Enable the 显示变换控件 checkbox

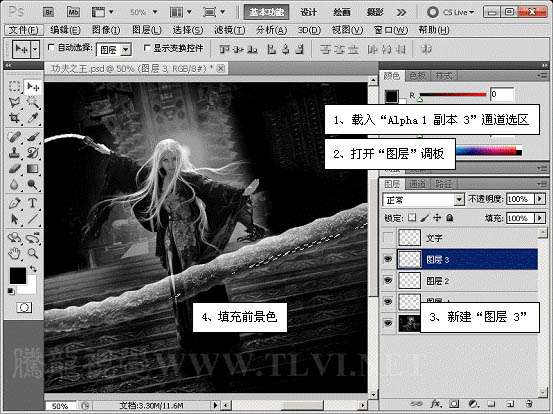147,47
